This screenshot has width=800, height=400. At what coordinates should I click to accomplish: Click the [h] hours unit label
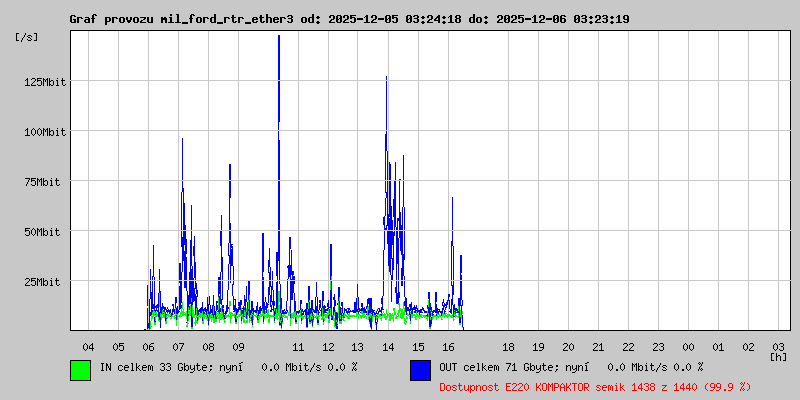pos(779,356)
